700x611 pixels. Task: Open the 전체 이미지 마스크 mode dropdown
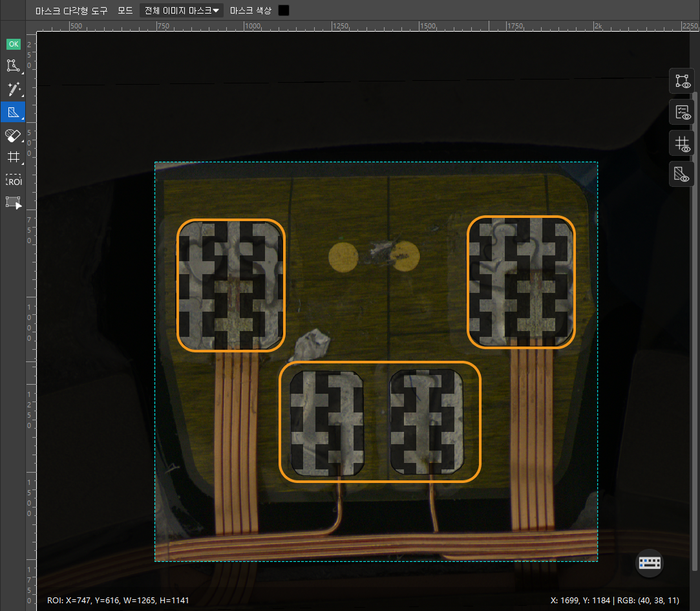click(182, 10)
